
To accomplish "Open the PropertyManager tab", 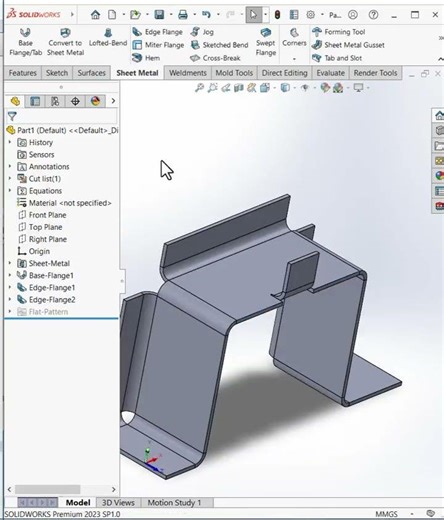I will [35, 101].
